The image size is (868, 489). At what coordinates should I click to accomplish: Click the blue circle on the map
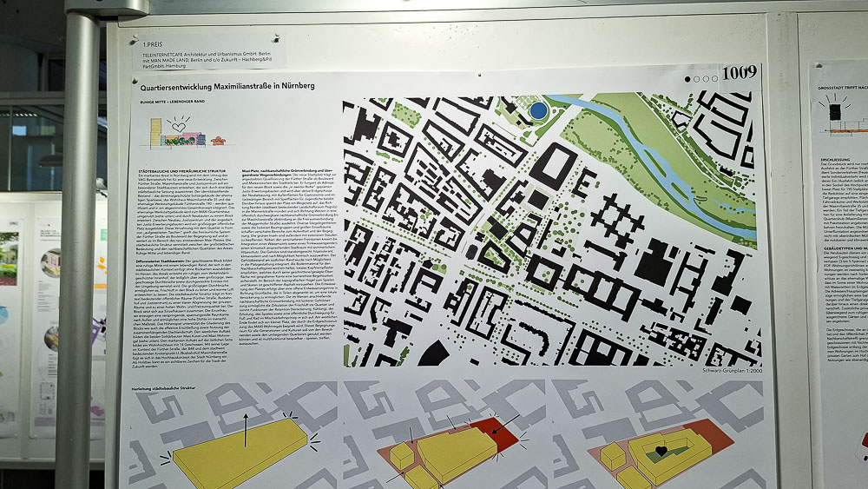[538, 110]
